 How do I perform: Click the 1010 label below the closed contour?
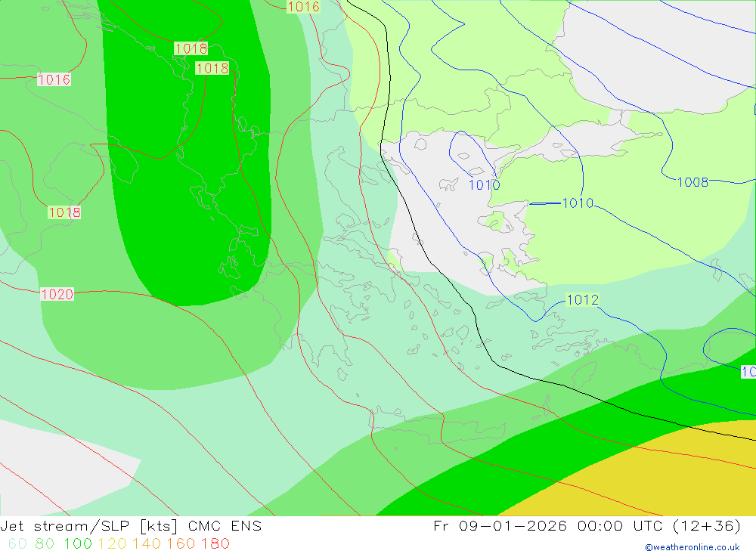tap(484, 185)
